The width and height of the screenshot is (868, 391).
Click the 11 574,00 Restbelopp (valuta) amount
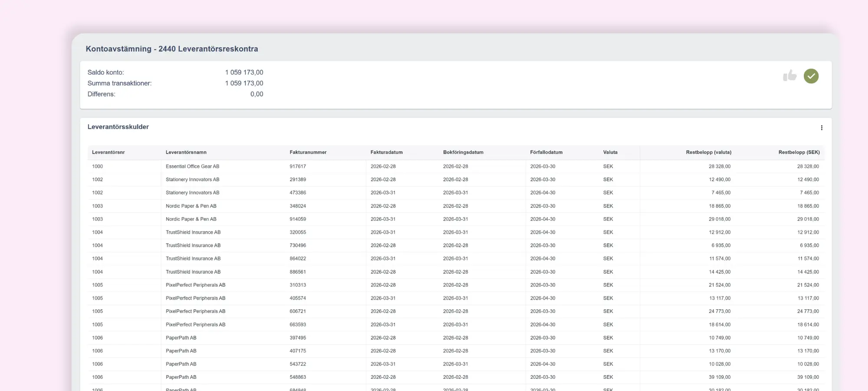click(x=720, y=258)
